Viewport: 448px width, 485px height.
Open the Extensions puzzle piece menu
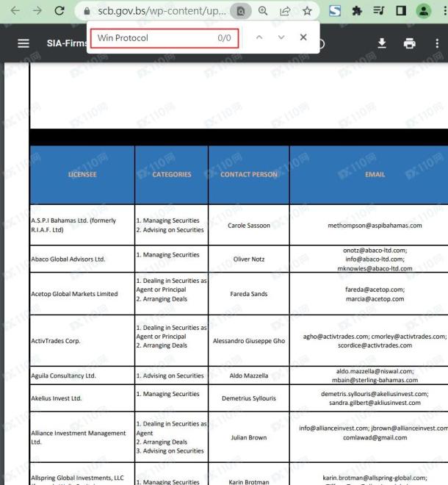click(x=357, y=11)
